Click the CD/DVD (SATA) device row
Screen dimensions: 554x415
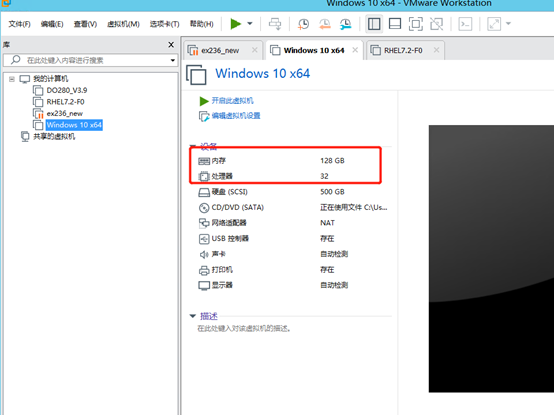pyautogui.click(x=293, y=207)
